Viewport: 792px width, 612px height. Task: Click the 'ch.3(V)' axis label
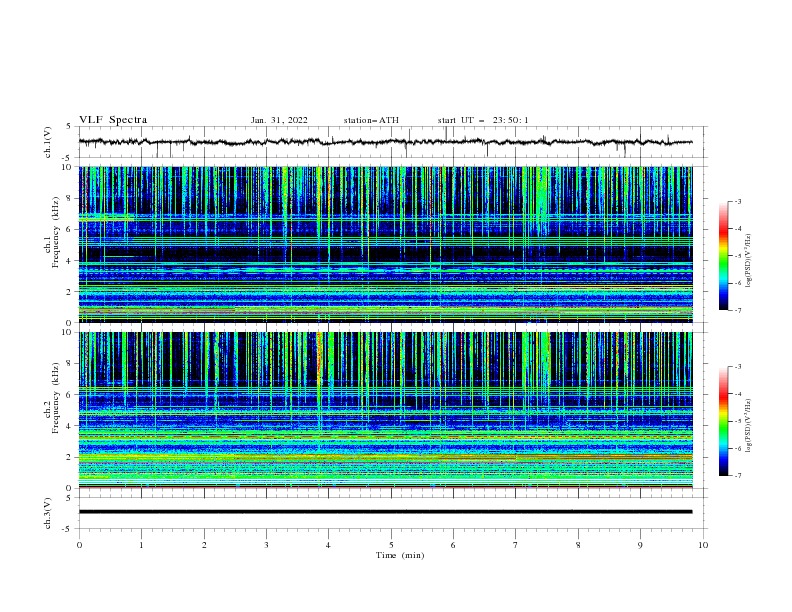[x=48, y=513]
